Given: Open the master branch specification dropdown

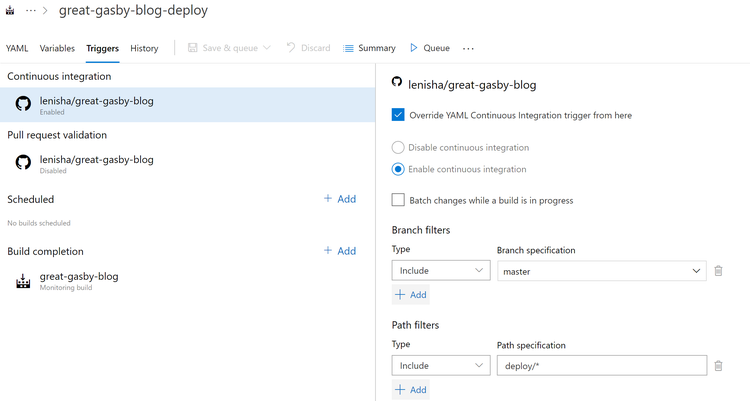Looking at the screenshot, I should tap(602, 271).
